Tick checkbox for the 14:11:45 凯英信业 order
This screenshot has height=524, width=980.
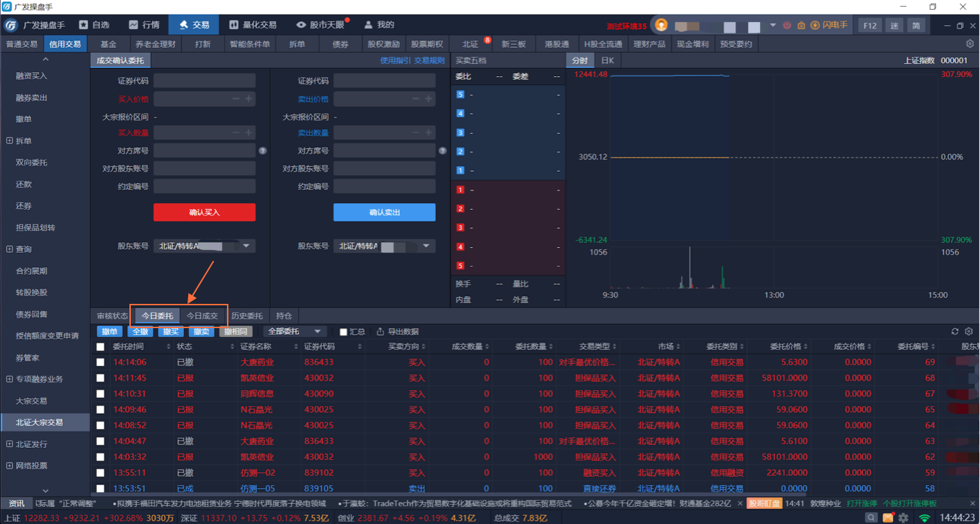tap(100, 378)
